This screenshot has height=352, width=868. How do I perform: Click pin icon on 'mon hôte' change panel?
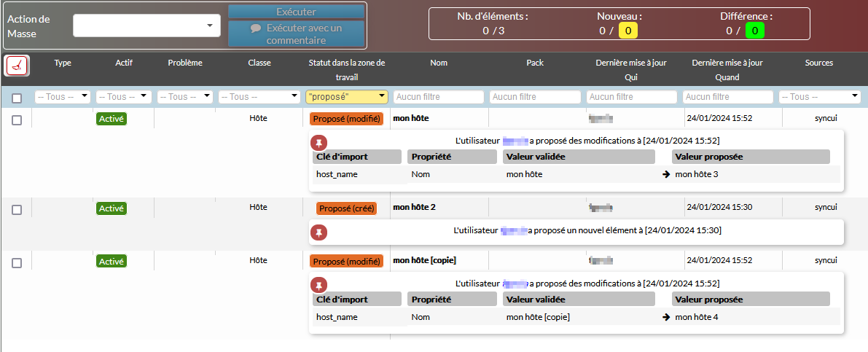coord(319,143)
